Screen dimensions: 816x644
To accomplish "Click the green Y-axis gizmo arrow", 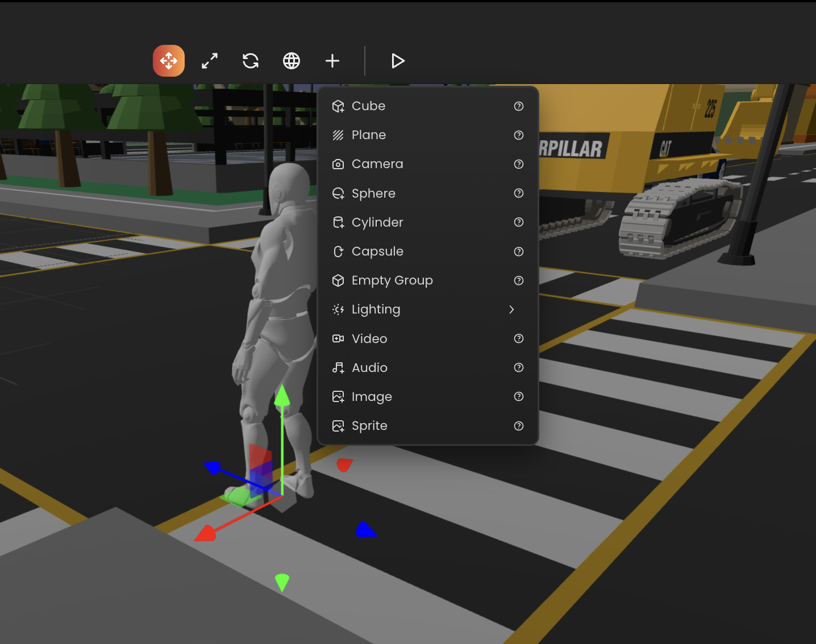I will (282, 396).
